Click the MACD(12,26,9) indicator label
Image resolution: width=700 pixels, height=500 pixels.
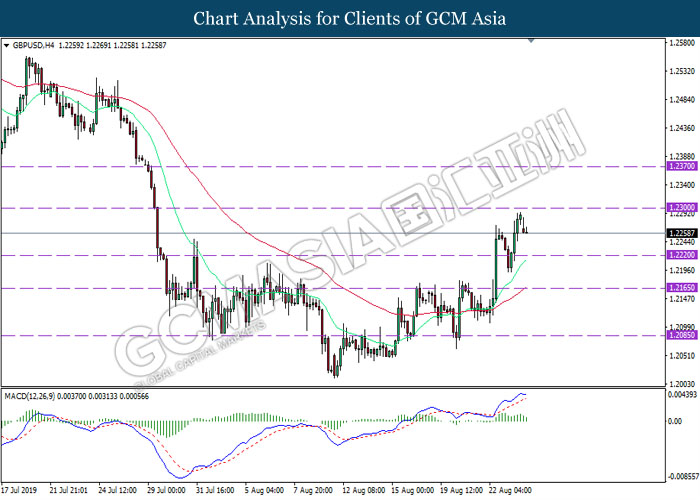[29, 396]
